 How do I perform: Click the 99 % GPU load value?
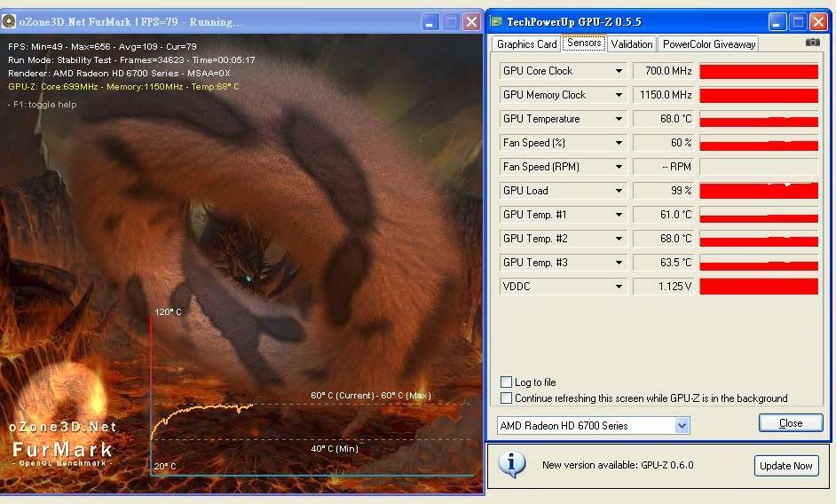coord(664,191)
